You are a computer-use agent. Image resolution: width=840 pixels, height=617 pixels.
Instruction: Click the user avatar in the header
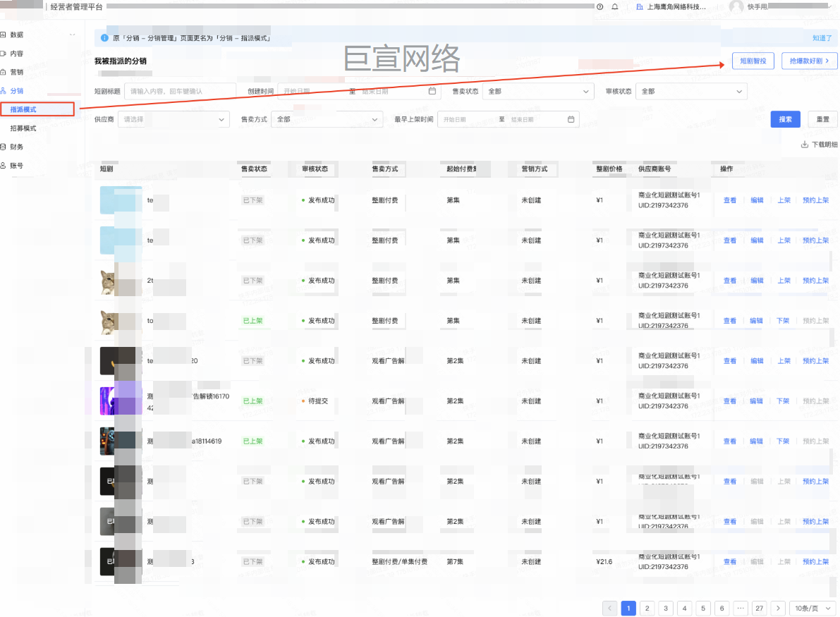(x=736, y=6)
